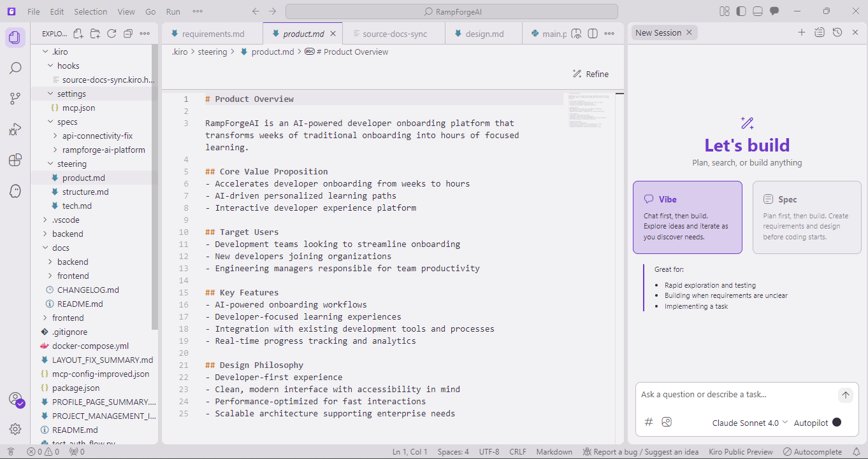Open notifications bell in status bar
Viewport: 868px width, 459px height.
pos(857,452)
